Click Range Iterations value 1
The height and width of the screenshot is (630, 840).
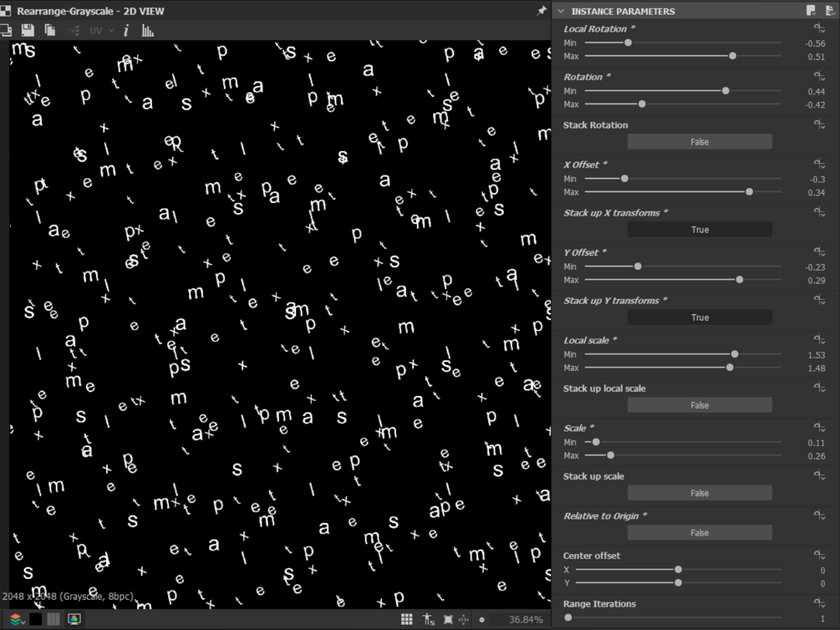822,618
